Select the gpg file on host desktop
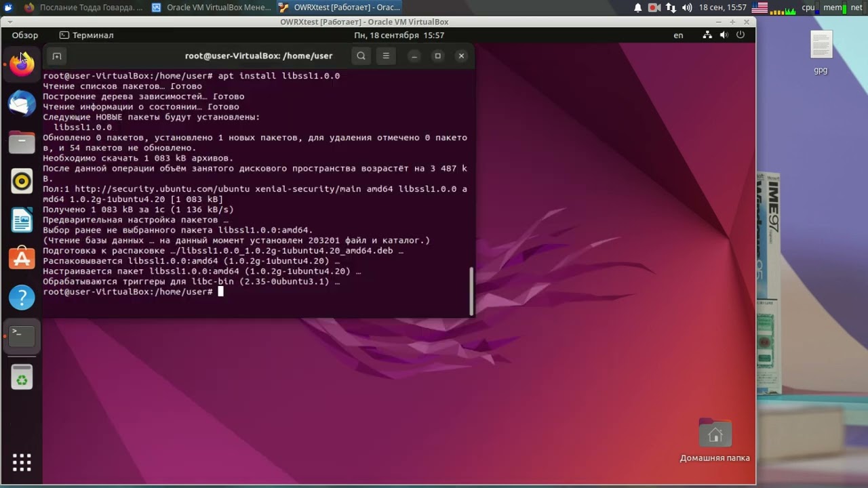 821,52
